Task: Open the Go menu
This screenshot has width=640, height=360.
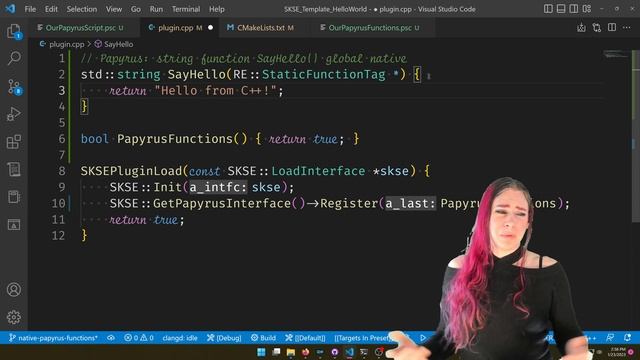Action: (136, 9)
